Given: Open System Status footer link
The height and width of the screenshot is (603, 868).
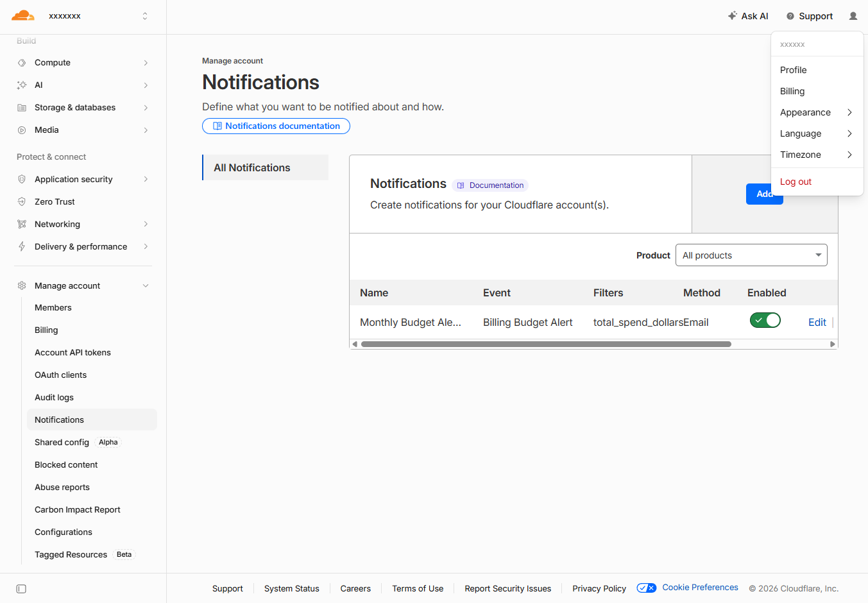Looking at the screenshot, I should click(x=292, y=589).
